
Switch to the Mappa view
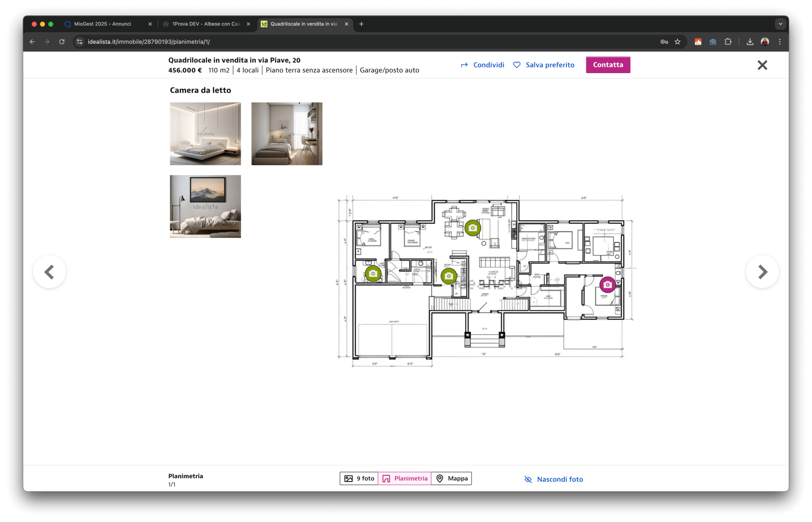[451, 478]
